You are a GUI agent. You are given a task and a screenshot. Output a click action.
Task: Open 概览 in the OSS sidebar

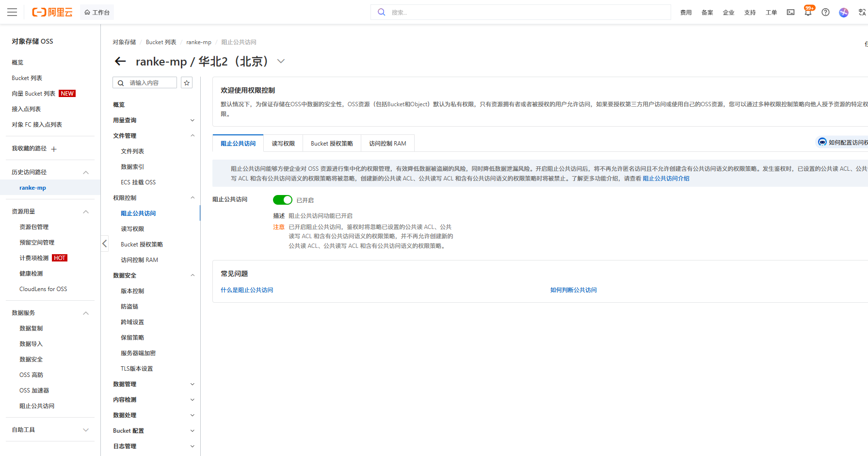click(17, 63)
